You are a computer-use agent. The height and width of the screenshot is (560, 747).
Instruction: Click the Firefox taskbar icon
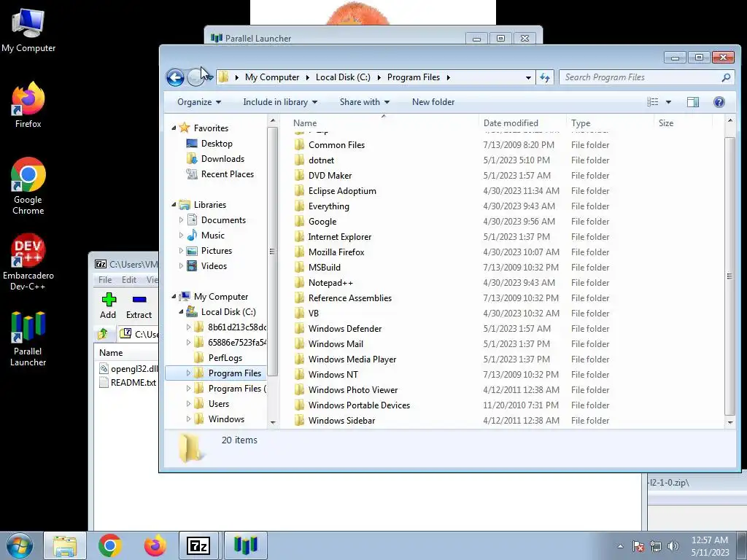click(155, 545)
